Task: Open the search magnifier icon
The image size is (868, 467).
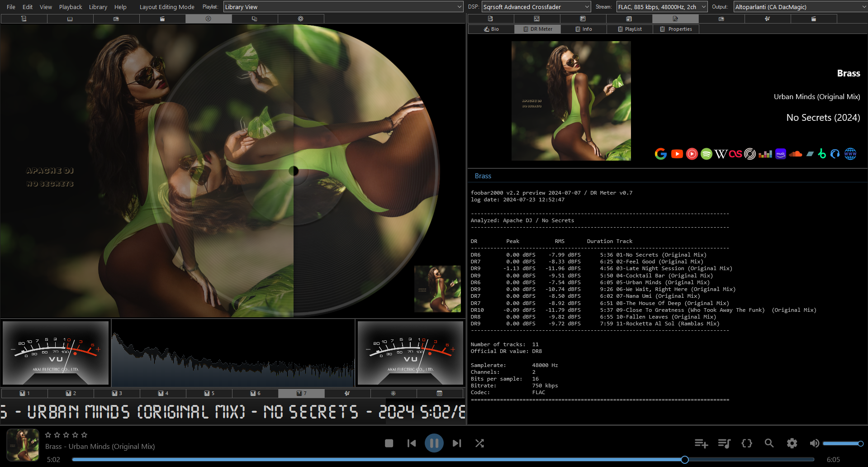Action: (769, 443)
